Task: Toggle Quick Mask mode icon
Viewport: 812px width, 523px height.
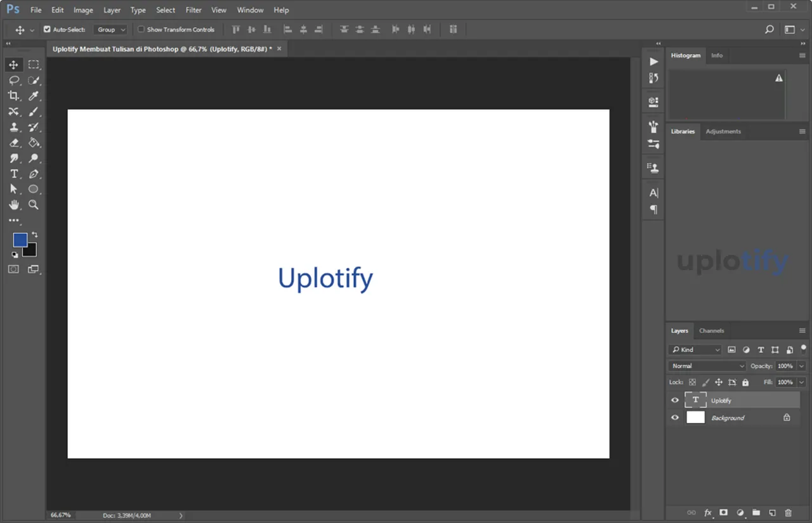Action: [x=13, y=269]
